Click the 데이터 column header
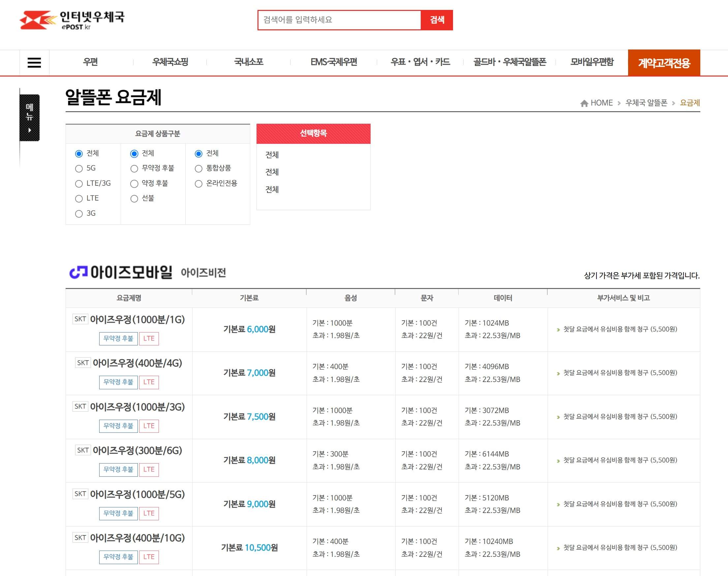Screen dimensions: 728x576 [503, 298]
